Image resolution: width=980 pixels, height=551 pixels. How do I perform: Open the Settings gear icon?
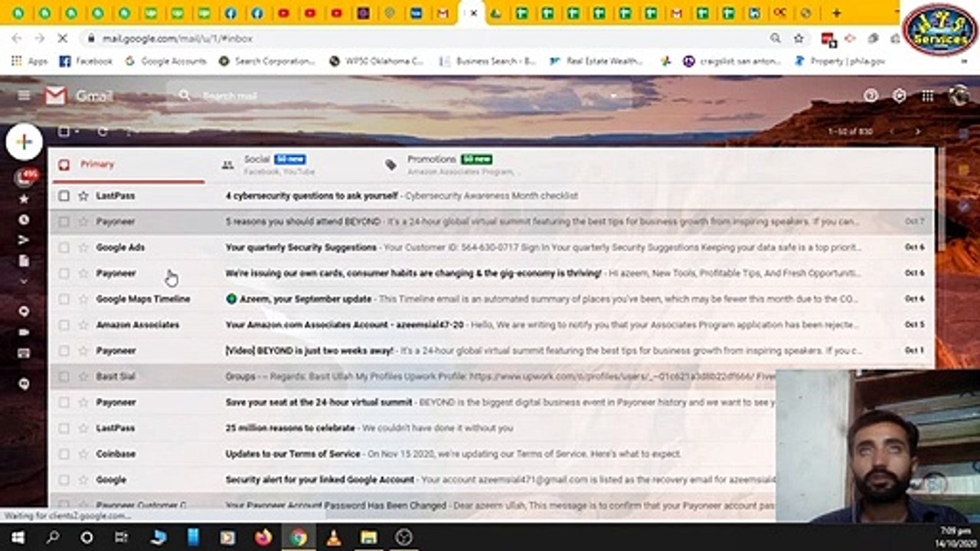click(900, 96)
